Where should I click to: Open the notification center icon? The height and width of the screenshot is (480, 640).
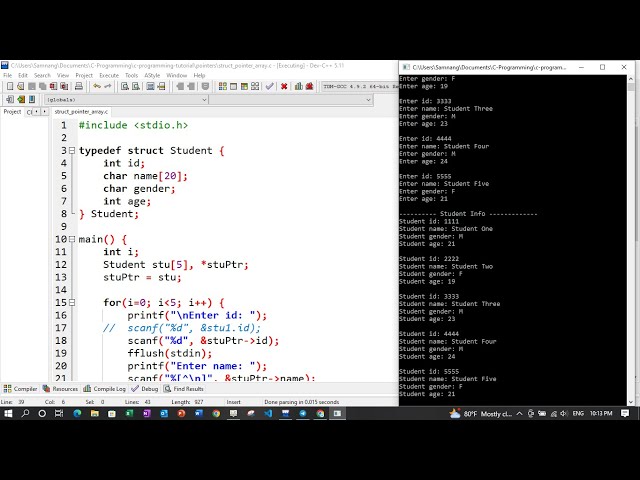[x=625, y=413]
